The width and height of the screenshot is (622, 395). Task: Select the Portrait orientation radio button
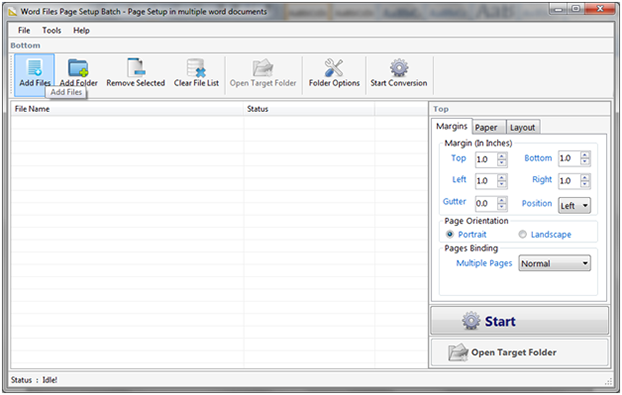click(x=449, y=234)
